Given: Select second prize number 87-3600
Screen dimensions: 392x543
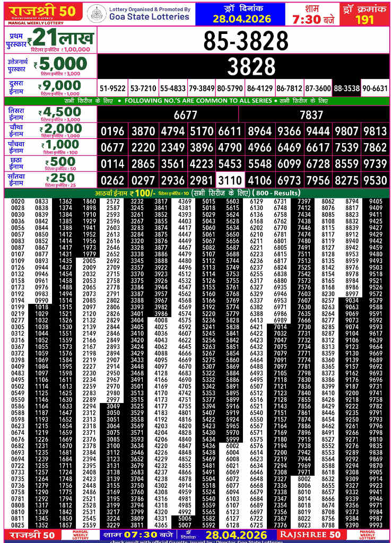Looking at the screenshot, I should point(318,89).
